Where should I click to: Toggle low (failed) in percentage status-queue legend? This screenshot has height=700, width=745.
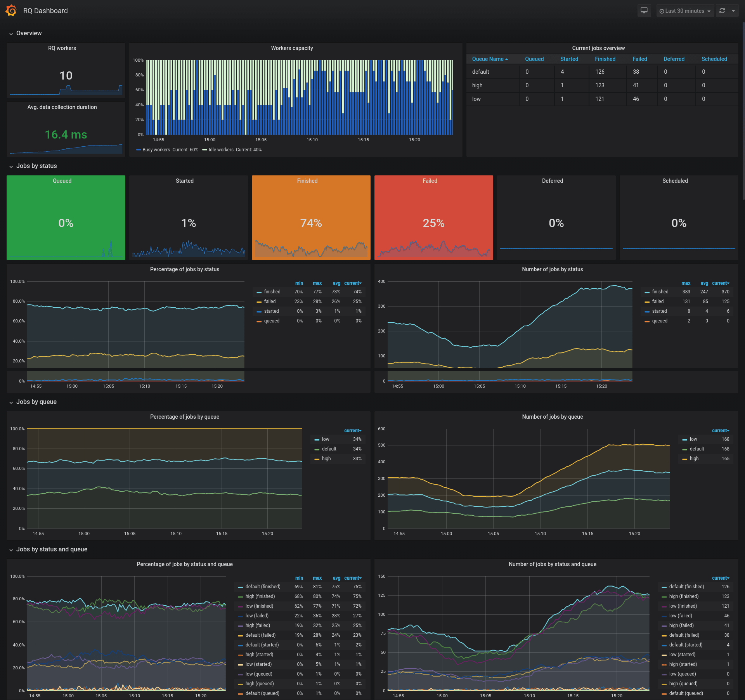(x=257, y=616)
